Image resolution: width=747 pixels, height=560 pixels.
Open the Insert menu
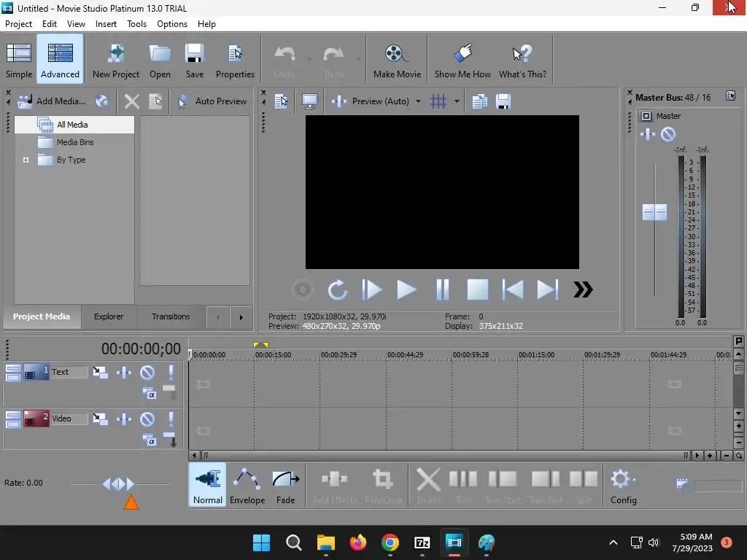106,24
